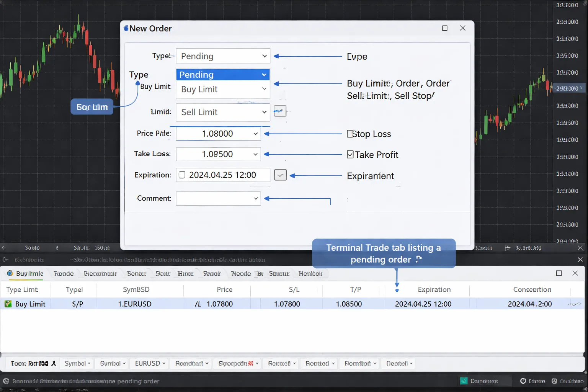588x392 pixels.
Task: Click the green Conoontes status icon
Action: (x=464, y=381)
